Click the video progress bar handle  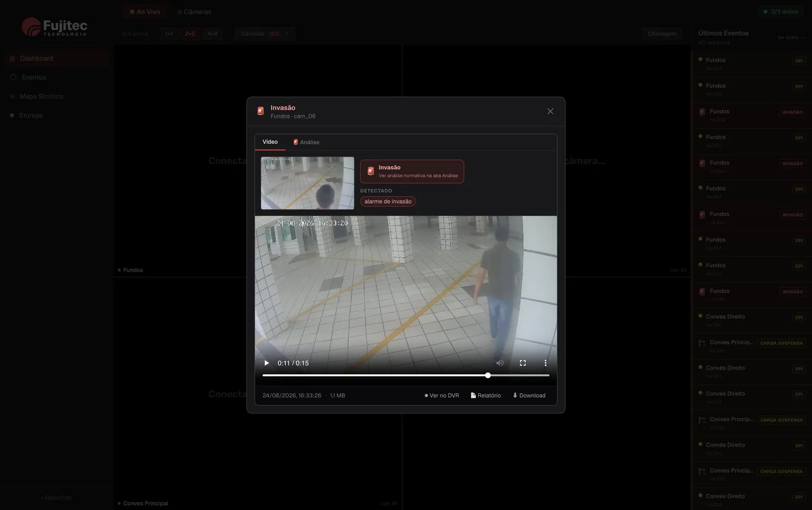pyautogui.click(x=488, y=375)
